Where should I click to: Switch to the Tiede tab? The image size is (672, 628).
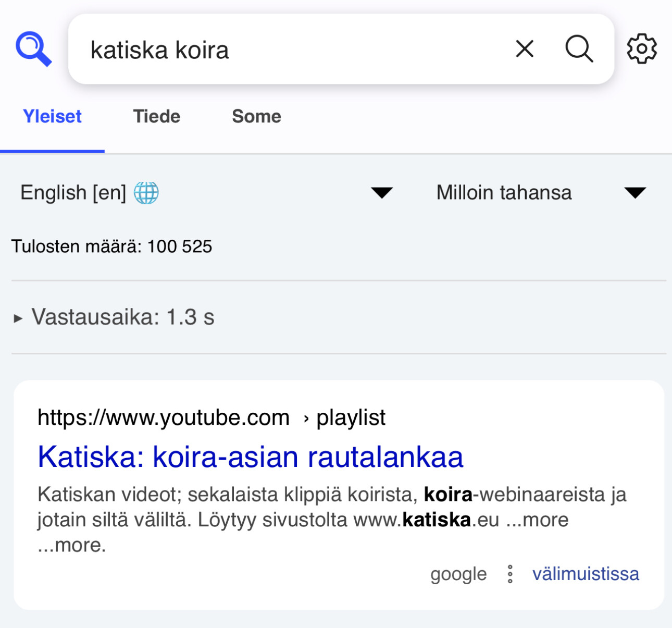point(156,116)
